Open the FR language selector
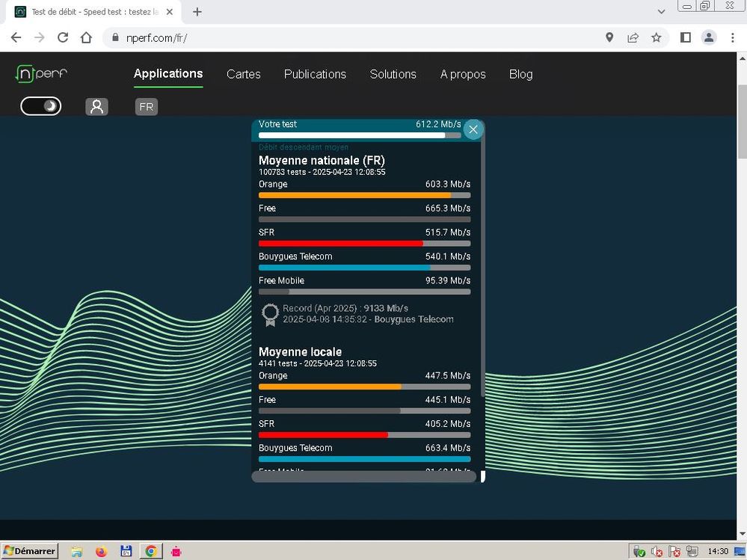Viewport: 747px width, 560px height. (147, 107)
